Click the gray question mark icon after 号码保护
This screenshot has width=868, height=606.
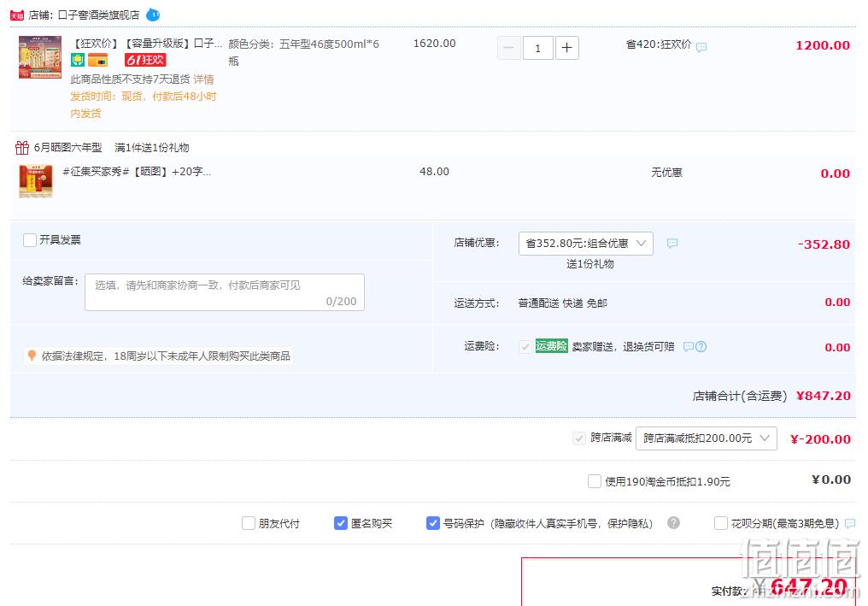[x=673, y=523]
